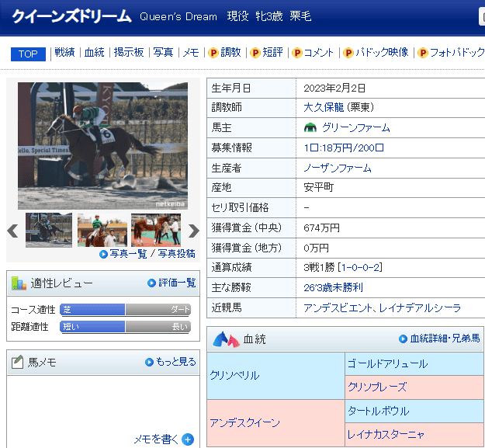Open relative レイナデアルシーラ link
Image resolution: width=485 pixels, height=448 pixels.
(420, 308)
